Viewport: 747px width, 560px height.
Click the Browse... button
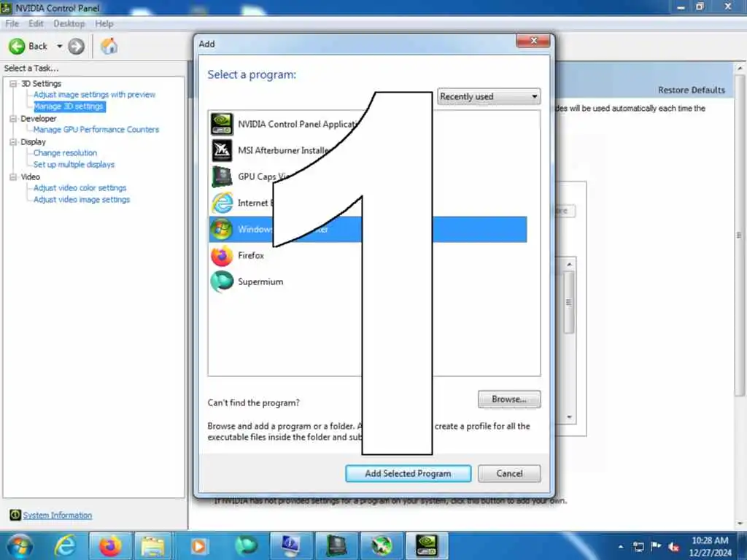click(x=509, y=399)
